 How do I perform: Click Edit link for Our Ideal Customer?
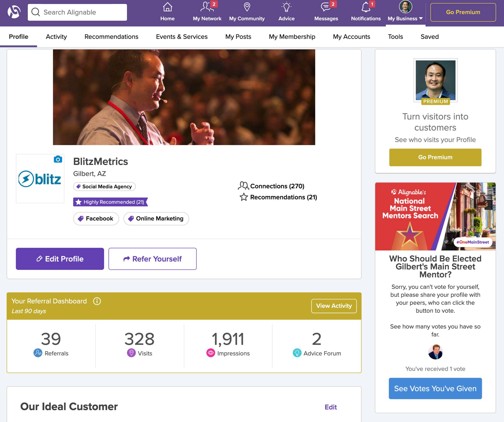331,407
